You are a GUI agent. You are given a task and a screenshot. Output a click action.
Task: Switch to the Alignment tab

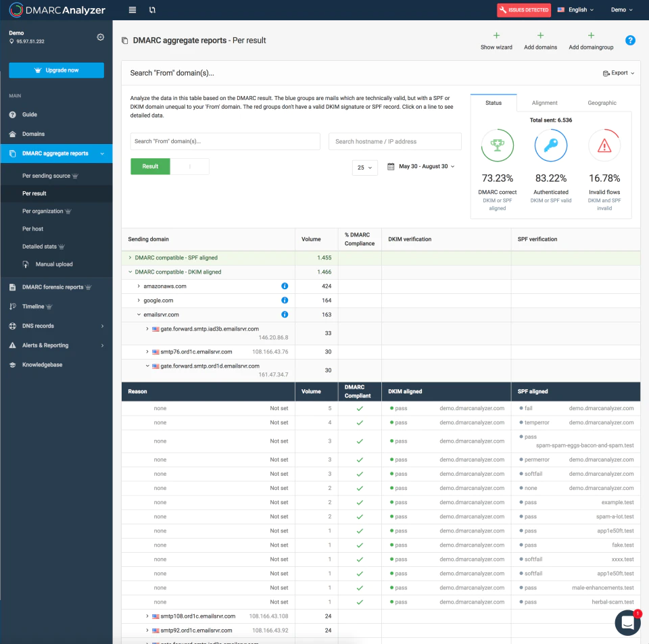tap(544, 103)
